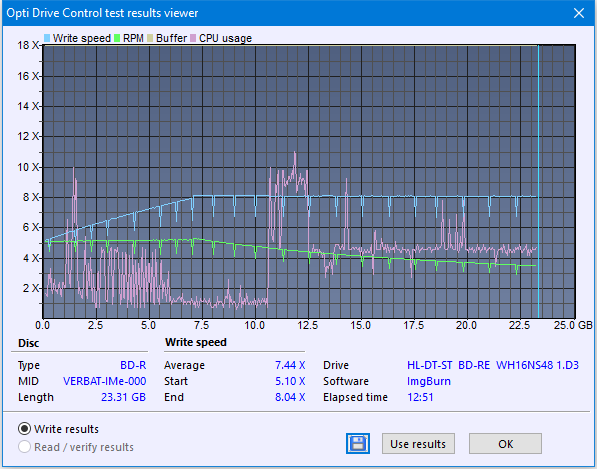Click the 5.10 X start speed value

(290, 381)
